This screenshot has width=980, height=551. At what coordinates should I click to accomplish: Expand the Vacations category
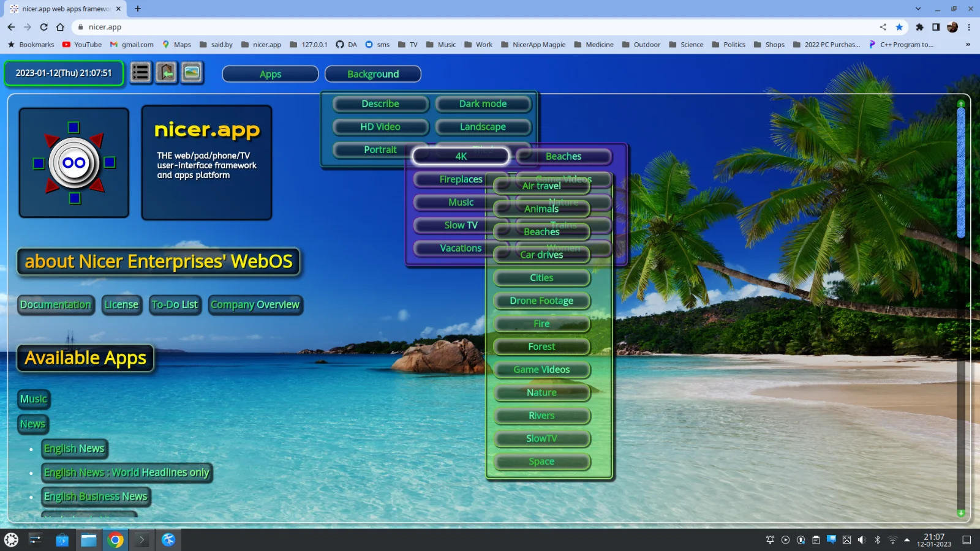coord(461,248)
